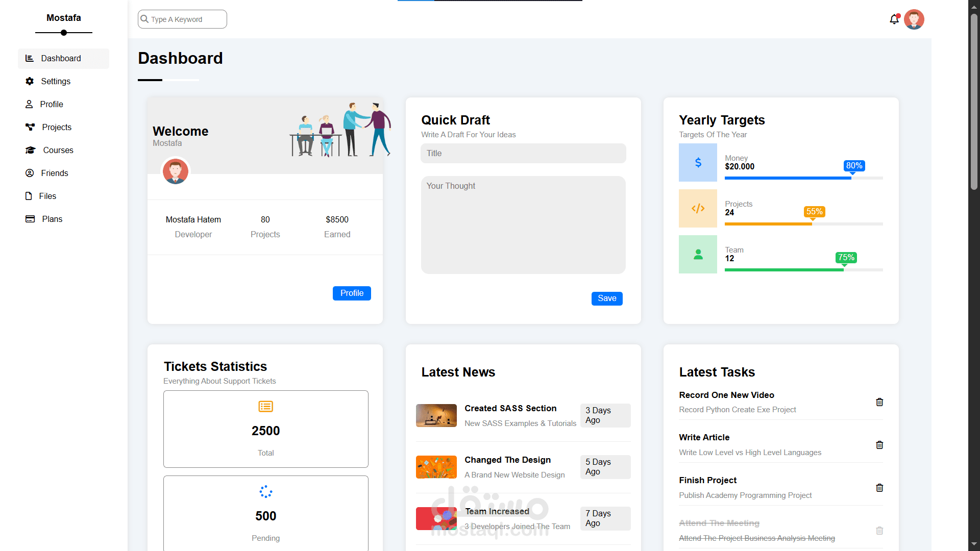Open the Settings gear icon
This screenshot has height=551, width=980.
pyautogui.click(x=30, y=81)
